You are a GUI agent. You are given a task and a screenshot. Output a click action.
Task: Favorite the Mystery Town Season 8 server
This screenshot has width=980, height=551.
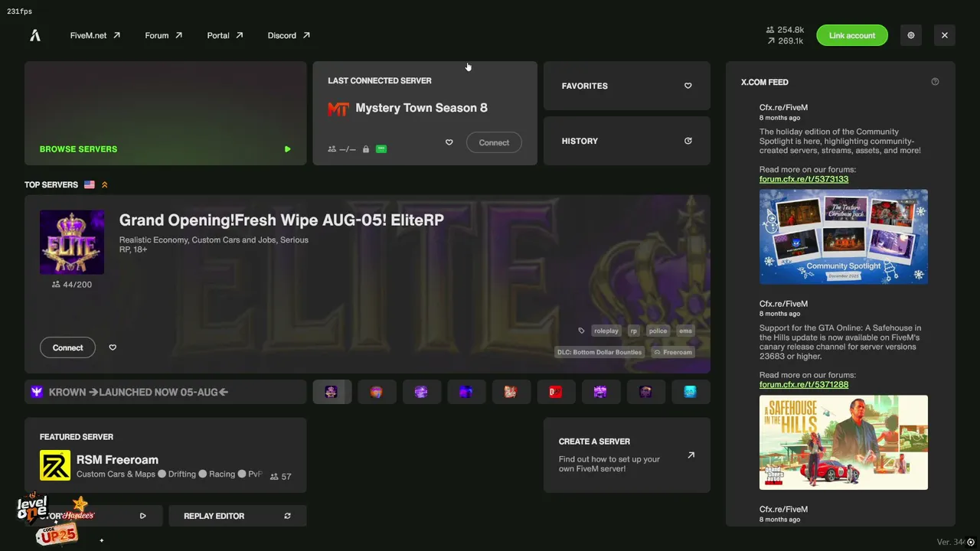(x=449, y=142)
